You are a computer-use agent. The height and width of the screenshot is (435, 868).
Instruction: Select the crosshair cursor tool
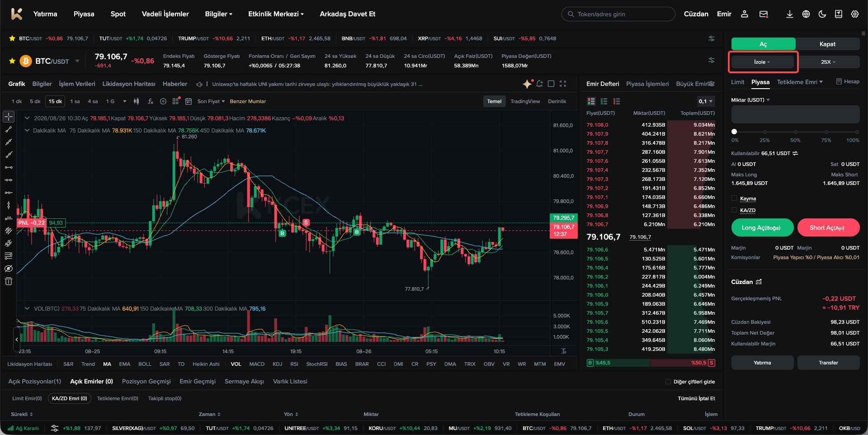click(9, 117)
